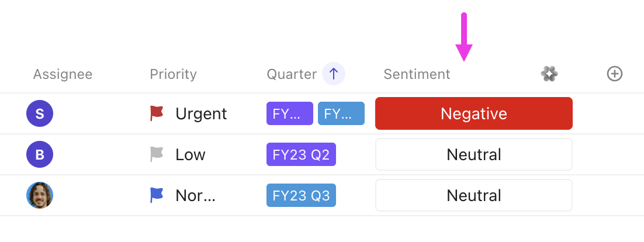
Task: Click the blue Normal priority flag
Action: pyautogui.click(x=157, y=195)
